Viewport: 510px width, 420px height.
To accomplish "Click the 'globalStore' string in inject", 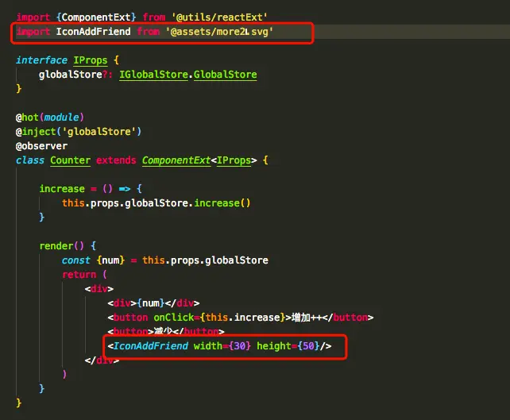I will tap(99, 132).
